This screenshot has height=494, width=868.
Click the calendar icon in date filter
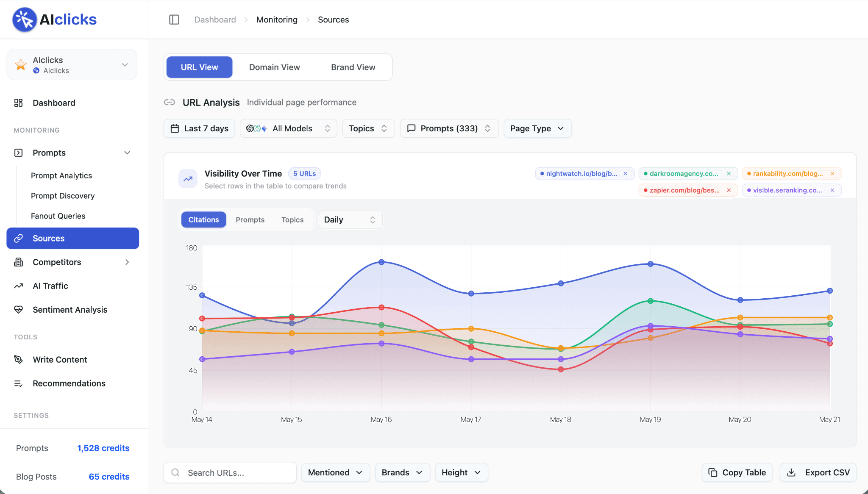[x=175, y=128]
